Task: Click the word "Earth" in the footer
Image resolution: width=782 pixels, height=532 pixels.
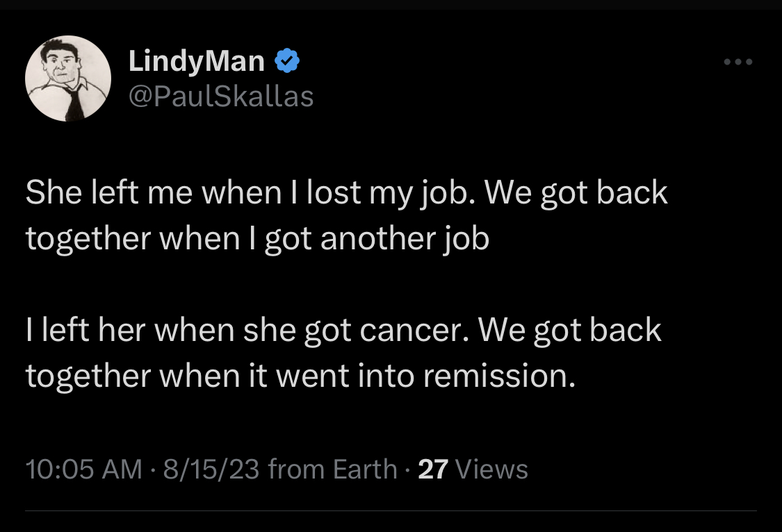Action: (x=365, y=469)
